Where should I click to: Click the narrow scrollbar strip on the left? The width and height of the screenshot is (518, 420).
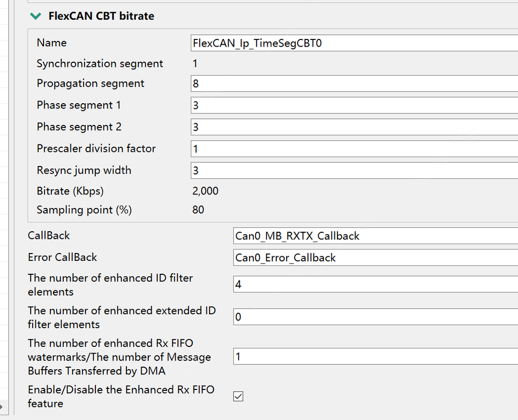point(5,207)
